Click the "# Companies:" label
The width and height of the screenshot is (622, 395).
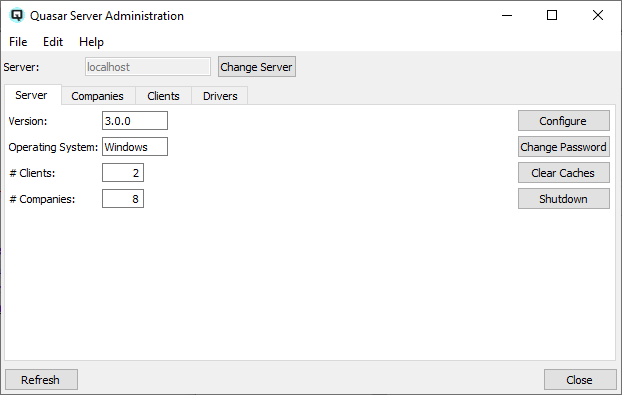42,199
